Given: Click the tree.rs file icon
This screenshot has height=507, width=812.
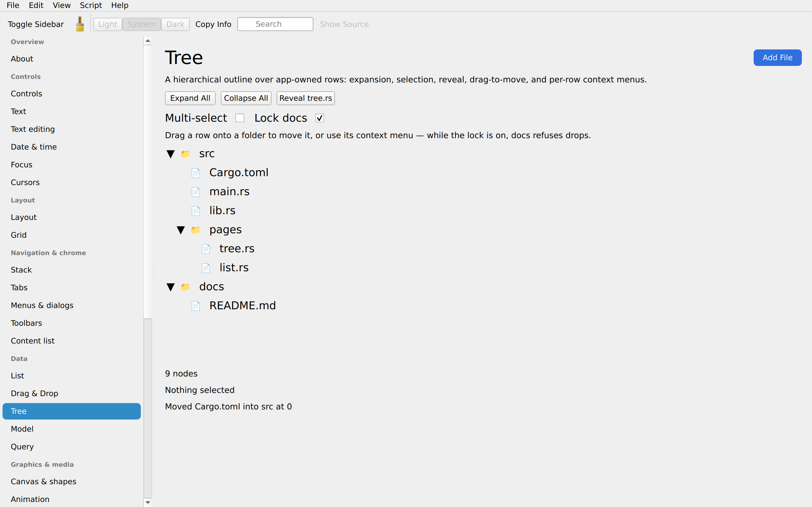Looking at the screenshot, I should point(206,249).
